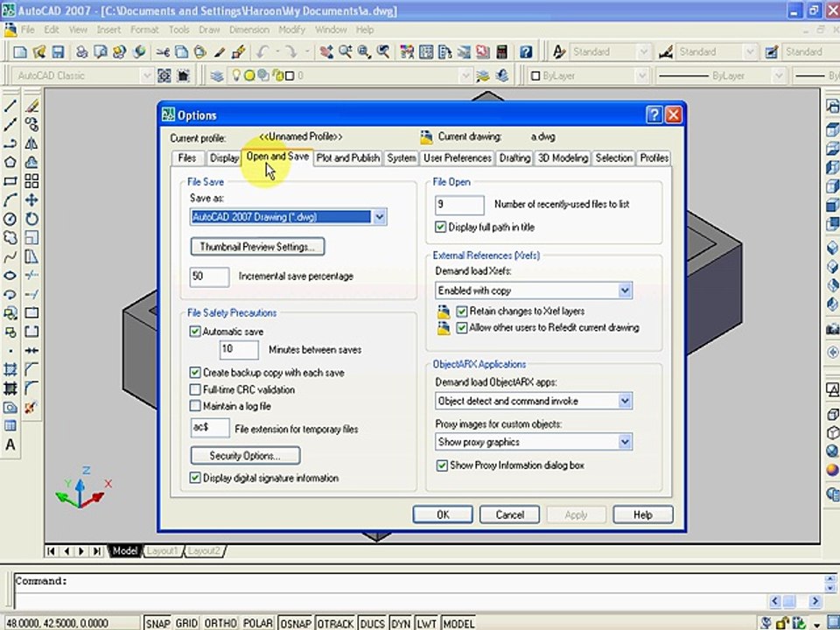Toggle Display full path in title
This screenshot has height=630, width=840.
440,227
